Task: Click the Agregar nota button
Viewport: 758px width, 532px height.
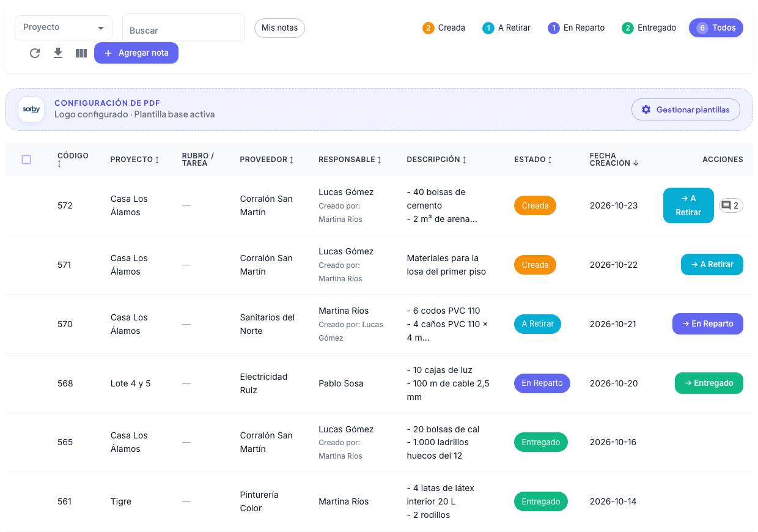Action: [136, 53]
